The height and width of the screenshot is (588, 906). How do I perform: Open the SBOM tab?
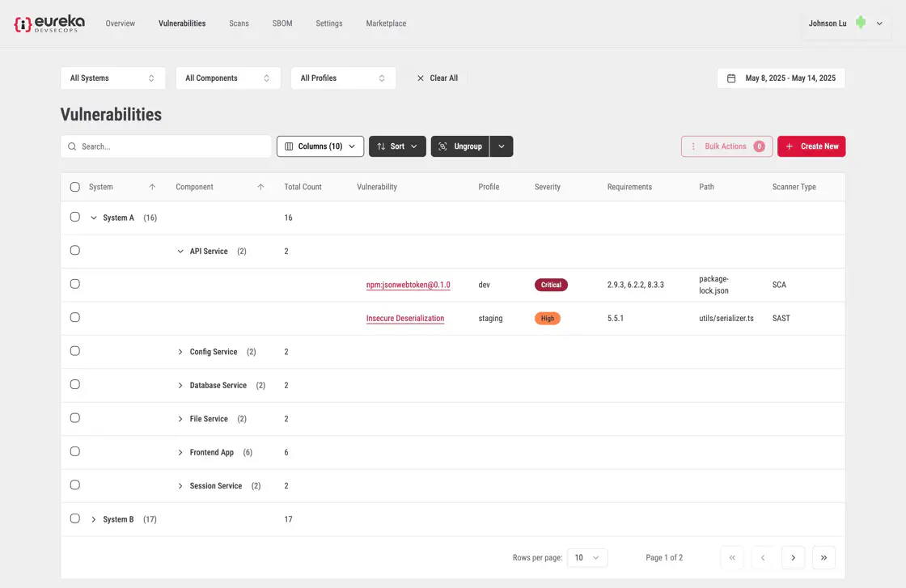point(282,23)
